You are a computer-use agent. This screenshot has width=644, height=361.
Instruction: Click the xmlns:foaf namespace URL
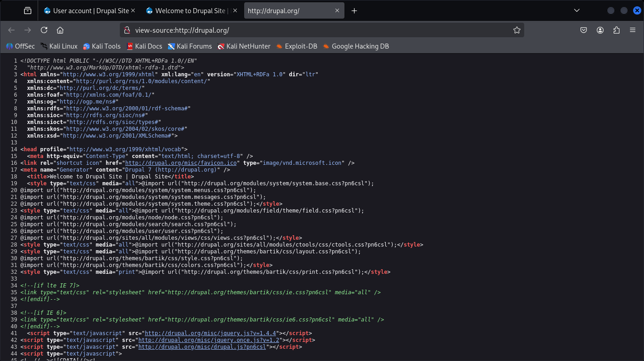pyautogui.click(x=108, y=95)
